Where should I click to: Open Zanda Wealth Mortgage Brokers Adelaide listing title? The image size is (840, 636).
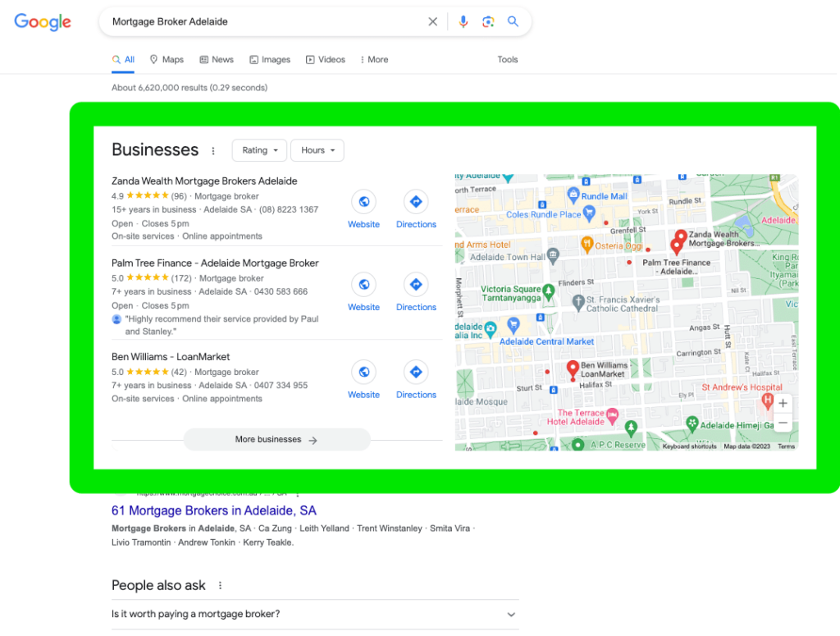204,181
